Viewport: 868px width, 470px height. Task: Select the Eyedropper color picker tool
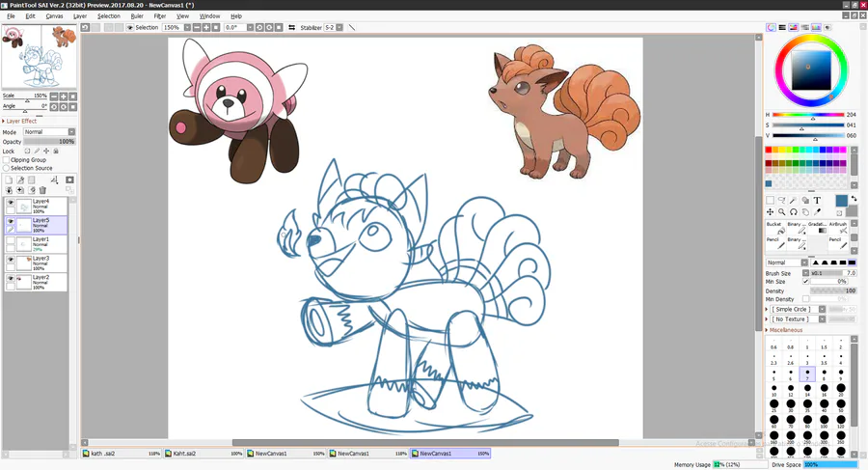click(x=817, y=211)
